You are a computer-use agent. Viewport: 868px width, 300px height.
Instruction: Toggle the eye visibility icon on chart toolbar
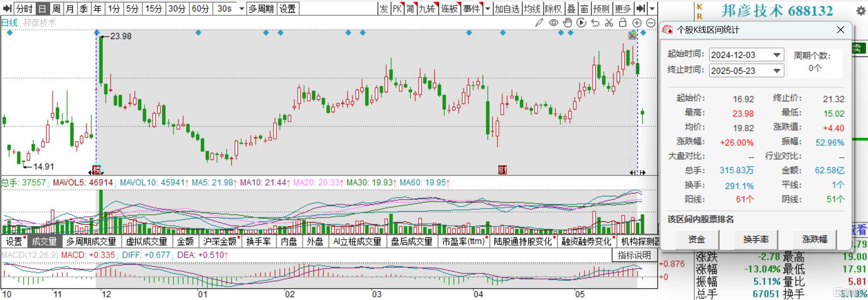coord(553,23)
